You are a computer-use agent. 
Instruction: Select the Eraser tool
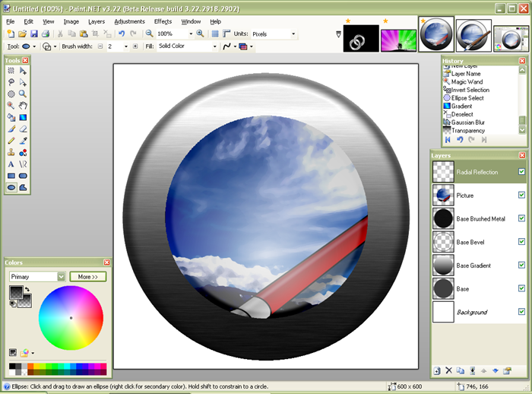click(x=23, y=129)
